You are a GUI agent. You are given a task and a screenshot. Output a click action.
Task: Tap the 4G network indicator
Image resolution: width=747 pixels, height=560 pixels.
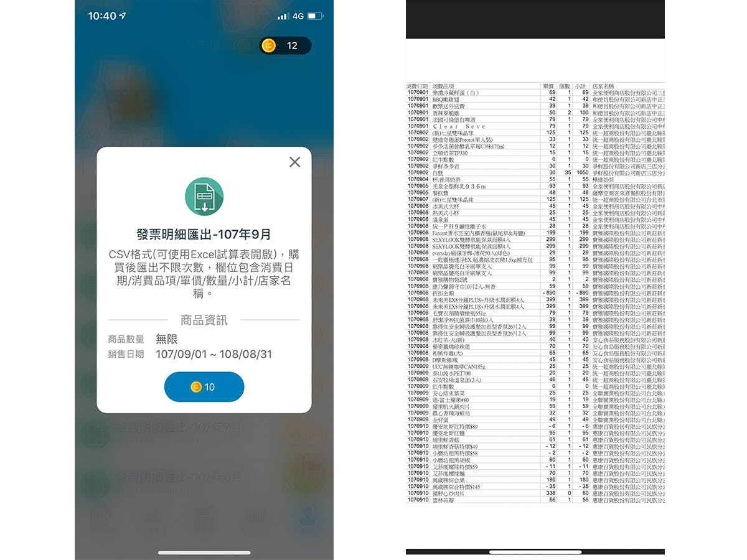pos(298,16)
